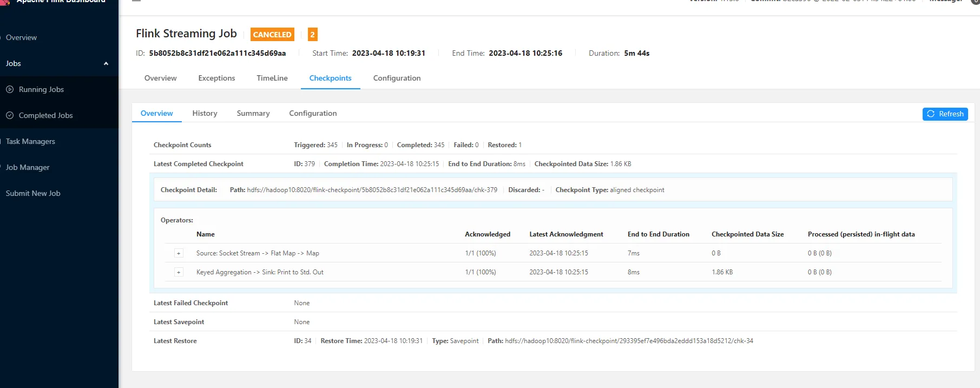The image size is (980, 388).
Task: Collapse the Jobs menu caret
Action: coord(106,63)
